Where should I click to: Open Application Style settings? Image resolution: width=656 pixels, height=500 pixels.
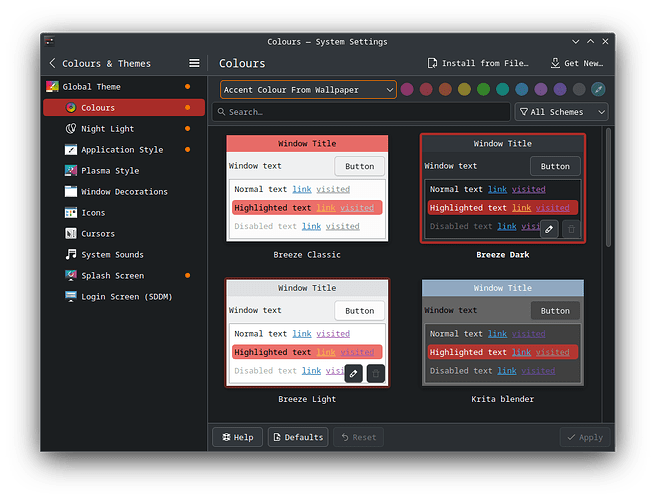(124, 149)
